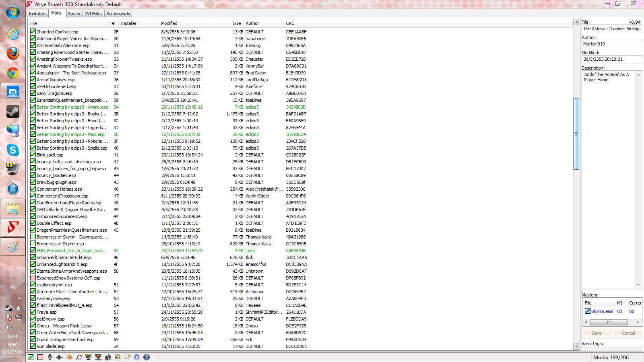Click the monitor tool icon in status bar

89,357
